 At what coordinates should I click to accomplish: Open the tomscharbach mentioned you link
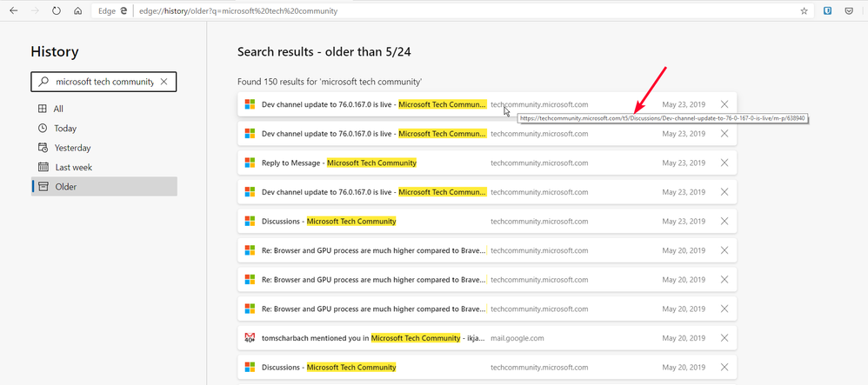coord(374,337)
